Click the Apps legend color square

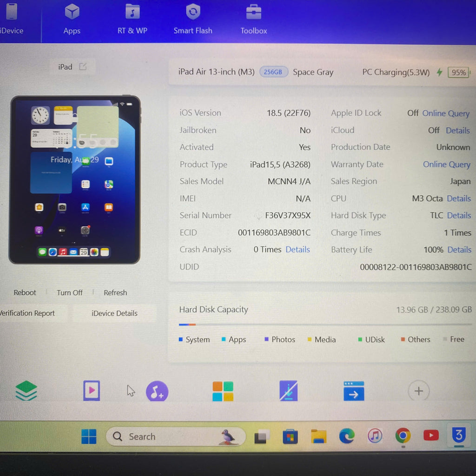(x=224, y=339)
